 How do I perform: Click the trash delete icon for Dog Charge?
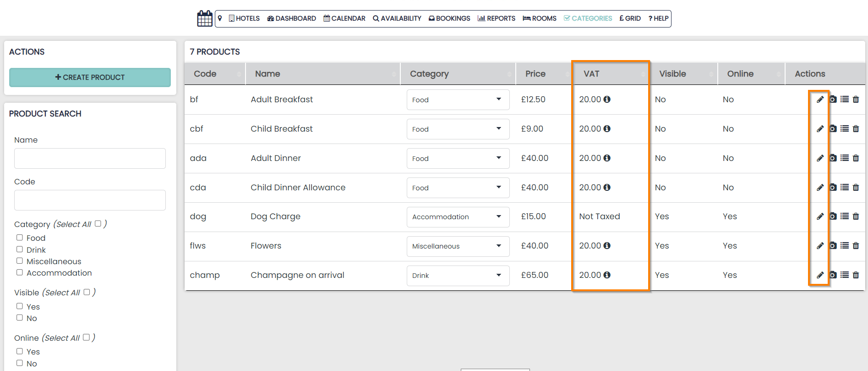coord(856,216)
